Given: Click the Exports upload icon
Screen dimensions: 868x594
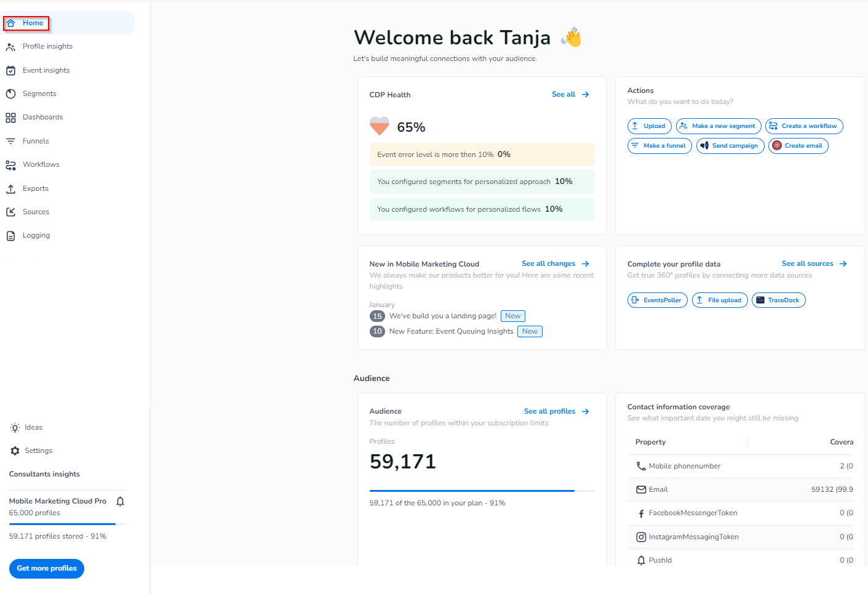Looking at the screenshot, I should click(x=10, y=189).
